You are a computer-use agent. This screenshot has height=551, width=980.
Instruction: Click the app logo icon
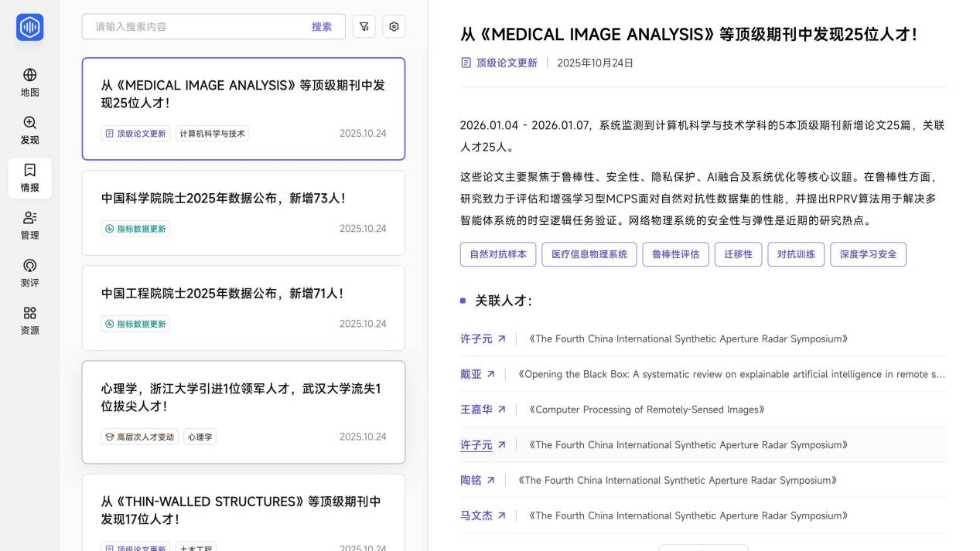(29, 27)
